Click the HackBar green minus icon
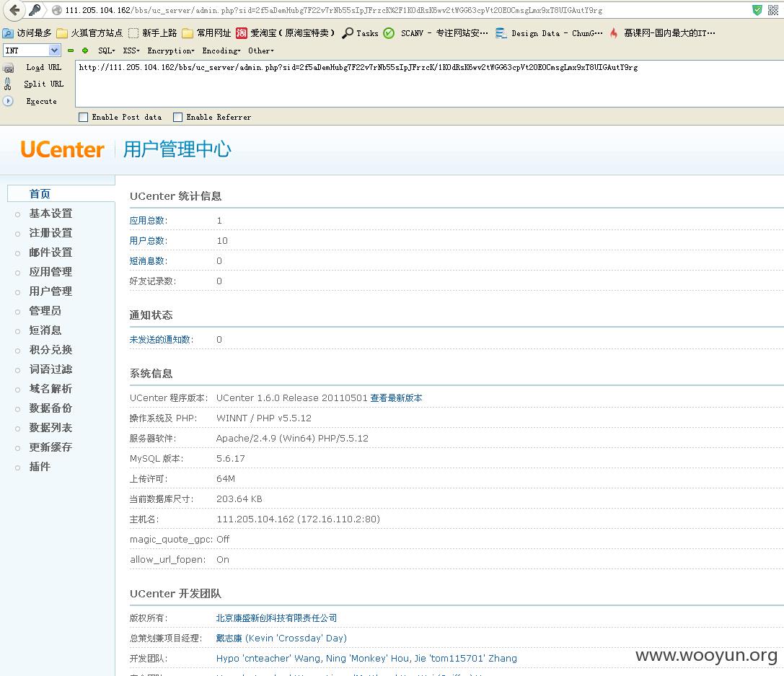Viewport: 784px width, 676px height. tap(71, 51)
